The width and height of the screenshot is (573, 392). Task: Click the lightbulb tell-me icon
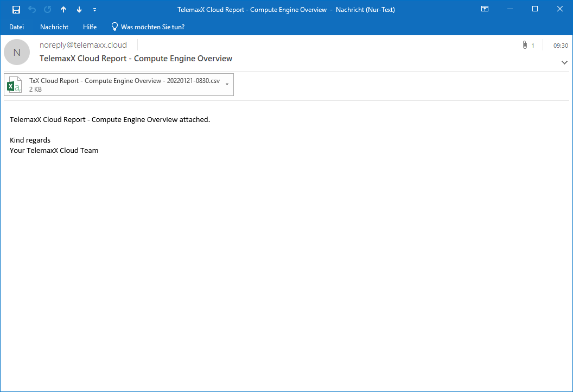[x=114, y=27]
